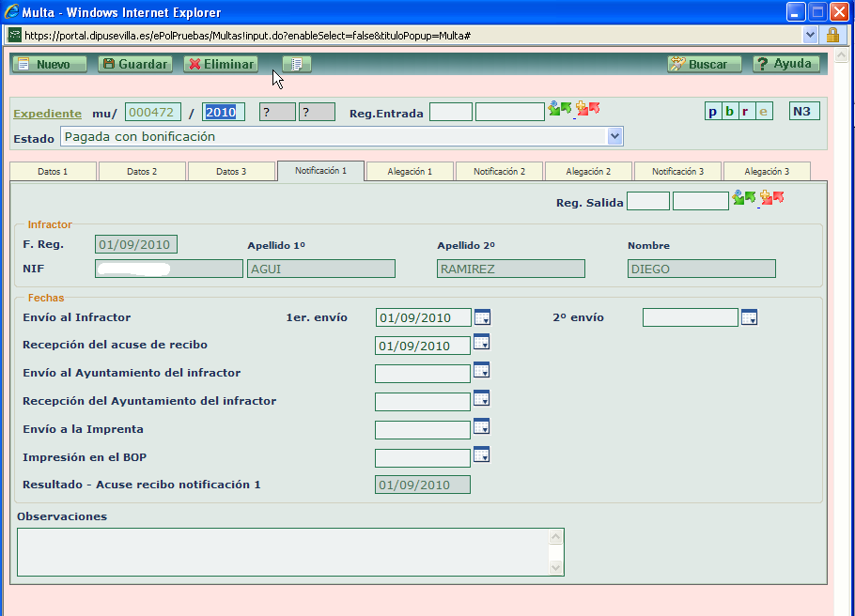Click the red arrow icon next to Reg. Salida
The height and width of the screenshot is (616, 855).
pos(778,195)
